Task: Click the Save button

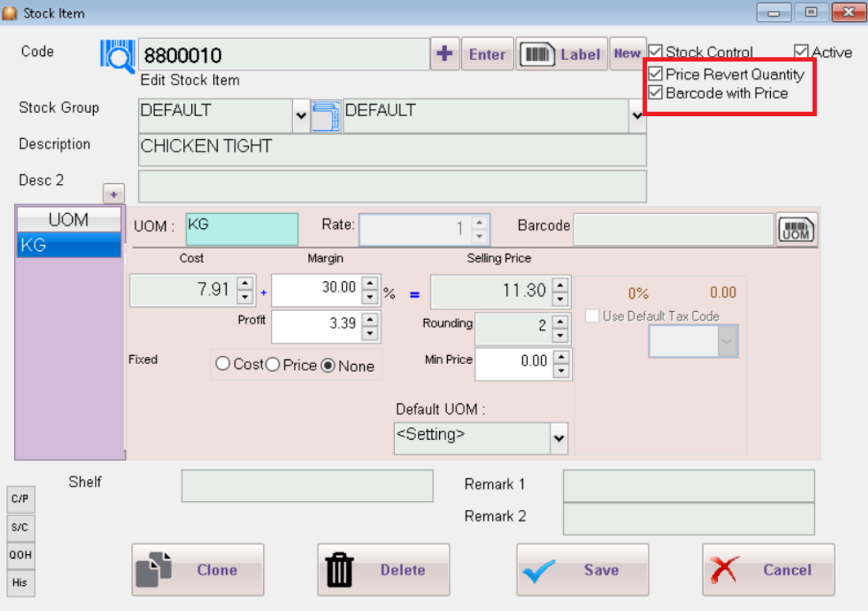Action: pos(582,570)
